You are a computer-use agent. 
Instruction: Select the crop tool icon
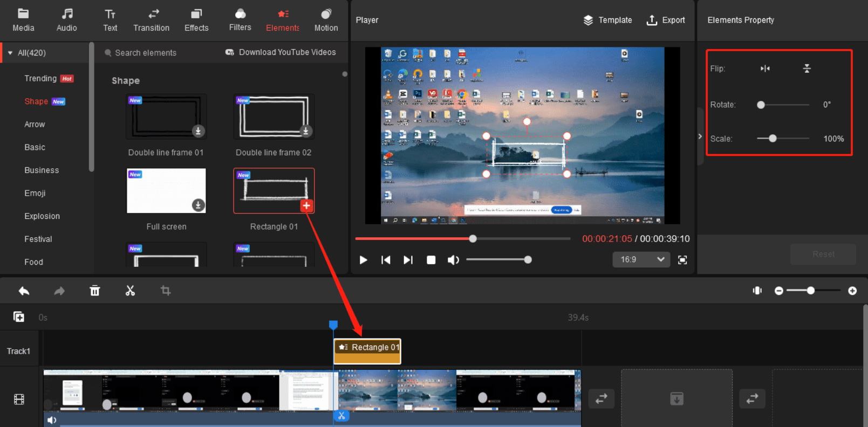166,291
